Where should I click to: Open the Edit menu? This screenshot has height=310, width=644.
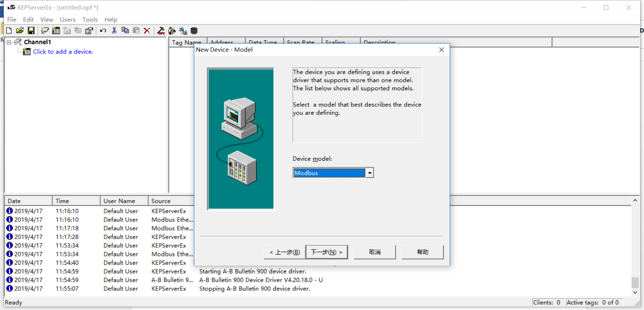click(x=28, y=20)
